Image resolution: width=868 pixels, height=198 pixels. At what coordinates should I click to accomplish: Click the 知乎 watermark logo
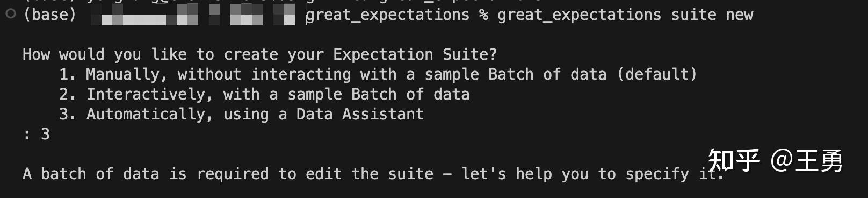(734, 161)
